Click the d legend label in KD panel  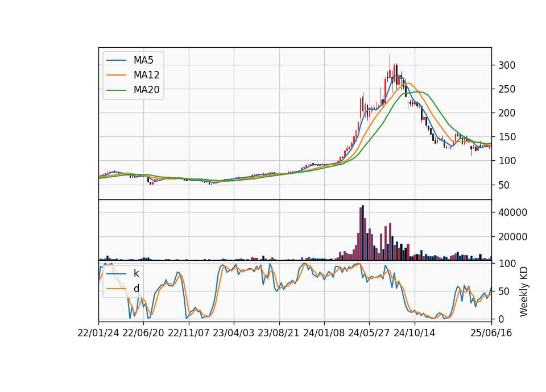point(136,289)
